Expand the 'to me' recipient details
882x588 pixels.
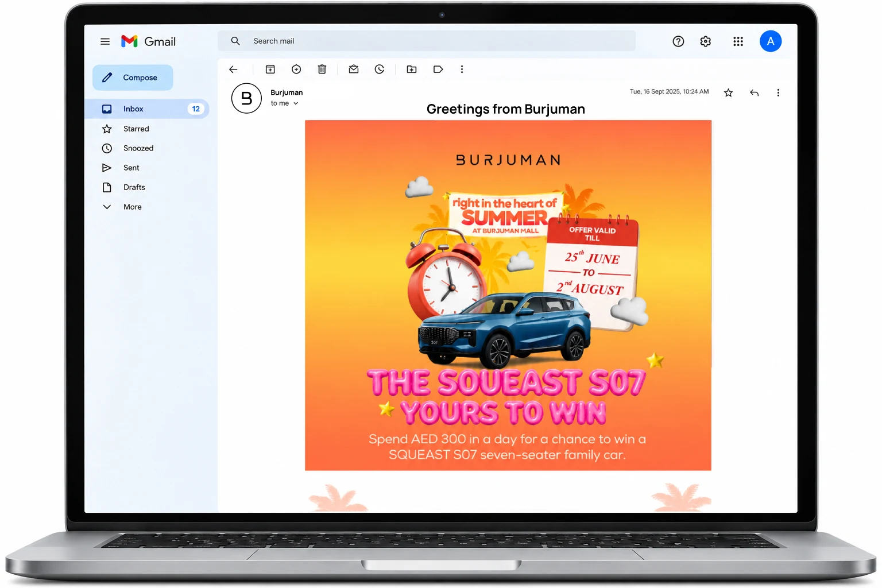tap(285, 103)
